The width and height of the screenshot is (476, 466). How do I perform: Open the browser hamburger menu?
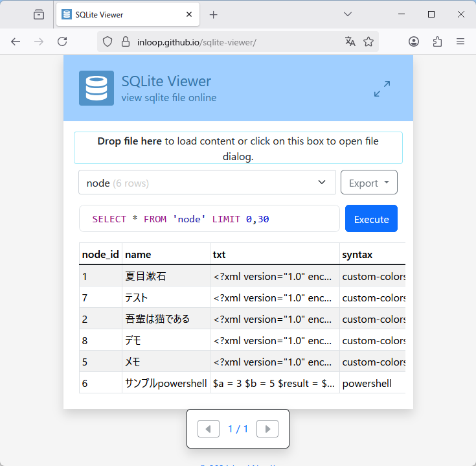(460, 41)
